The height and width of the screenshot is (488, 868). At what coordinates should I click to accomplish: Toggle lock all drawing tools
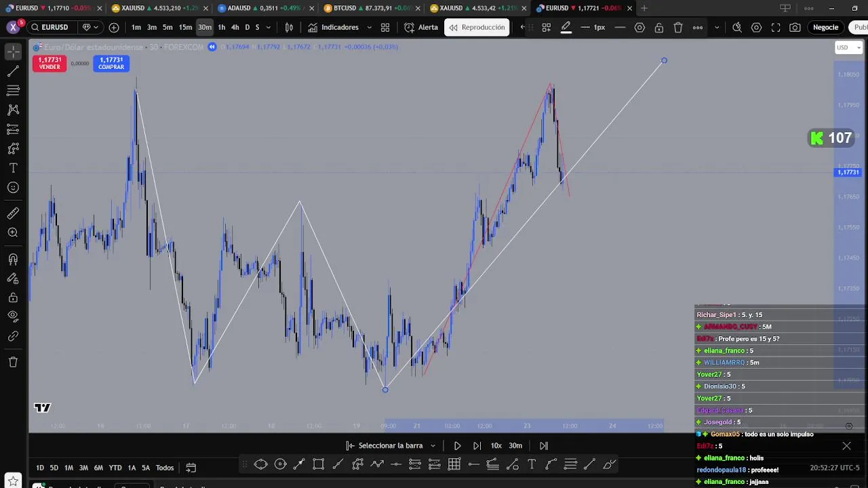click(x=13, y=298)
